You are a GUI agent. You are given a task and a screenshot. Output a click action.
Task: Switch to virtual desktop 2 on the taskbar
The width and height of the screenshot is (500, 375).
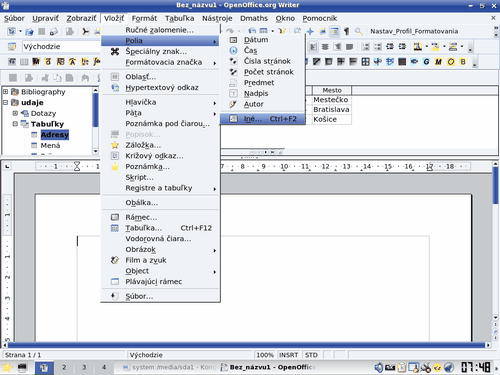(x=64, y=367)
